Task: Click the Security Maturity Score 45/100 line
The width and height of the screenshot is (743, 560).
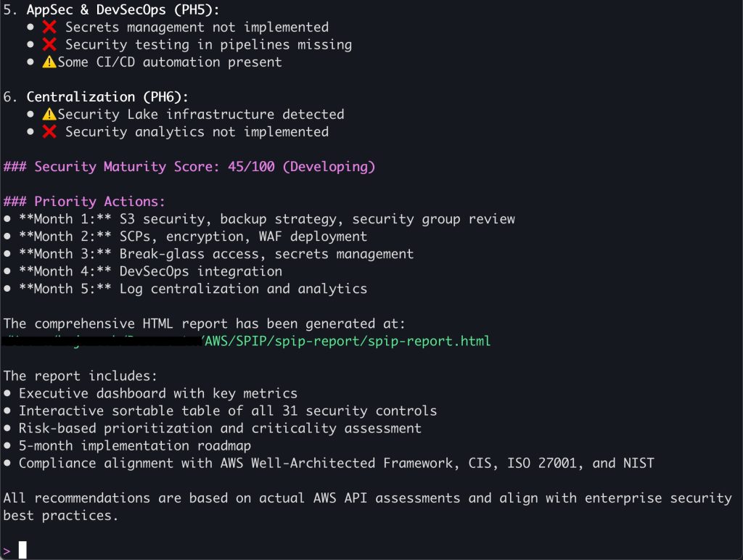Action: pyautogui.click(x=189, y=167)
